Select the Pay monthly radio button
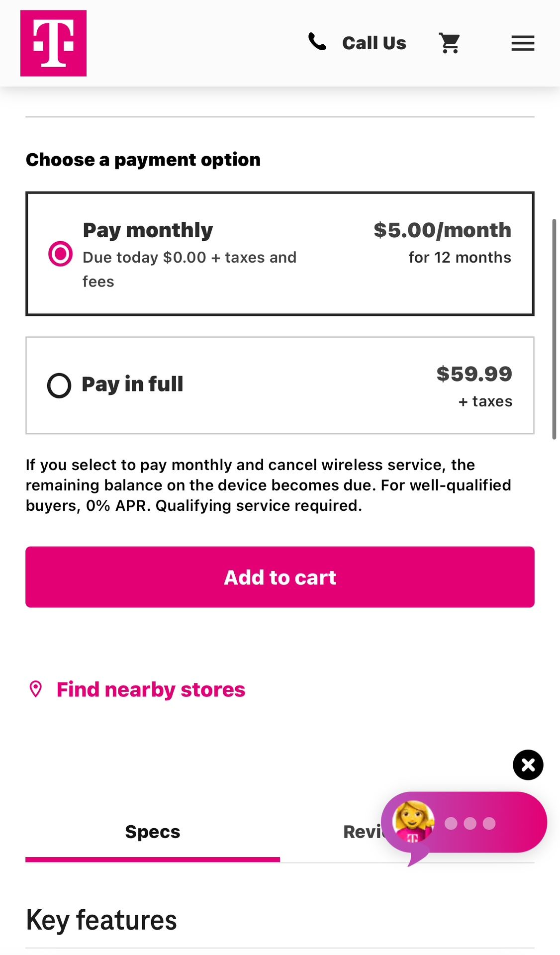Screen dimensions: 560x955 coord(60,254)
